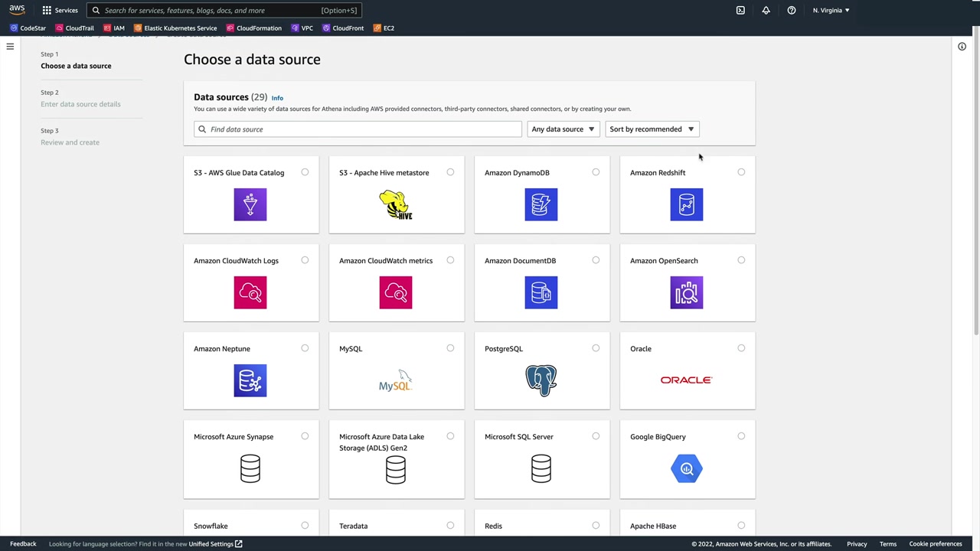
Task: Select the Amazon Redshift radio button
Action: pyautogui.click(x=741, y=172)
